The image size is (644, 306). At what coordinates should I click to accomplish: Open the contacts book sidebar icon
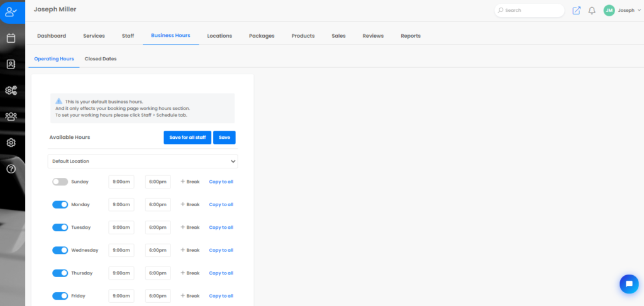[x=11, y=64]
